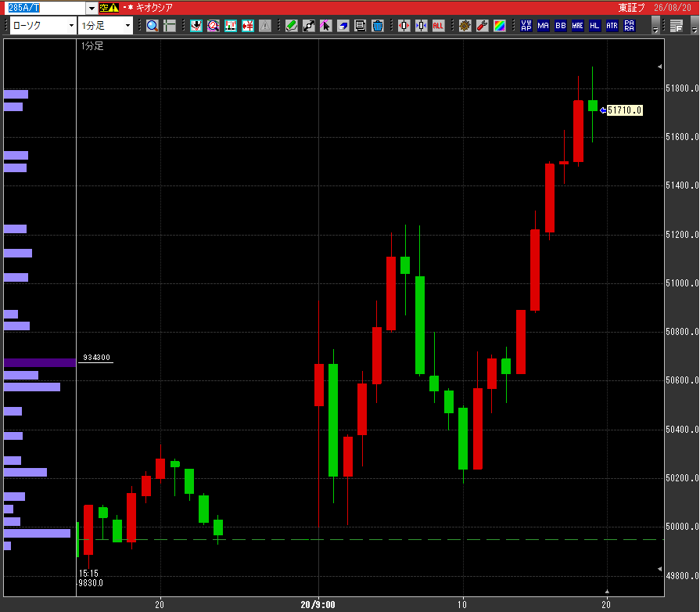The image size is (700, 612).
Task: Select the pointer select-line tool
Action: [325, 26]
